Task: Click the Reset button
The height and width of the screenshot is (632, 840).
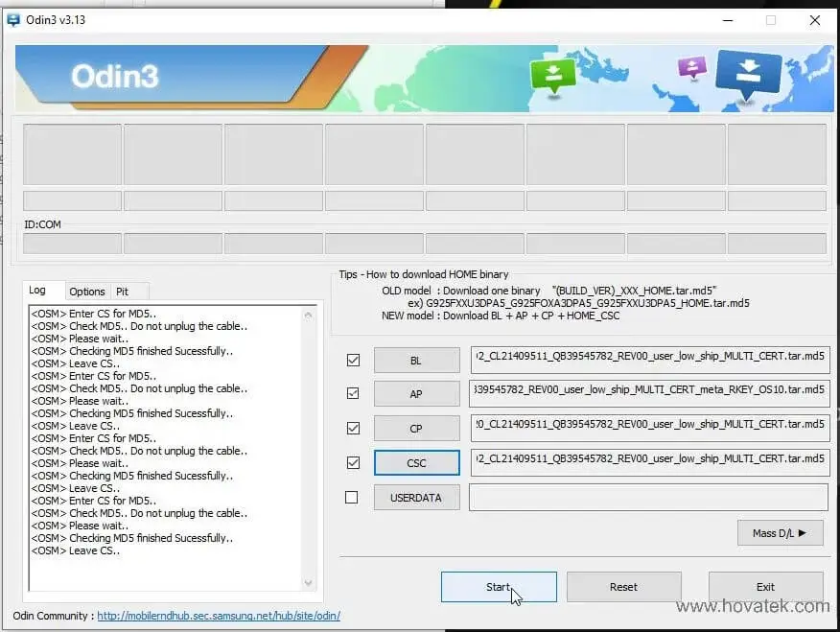Action: pos(623,587)
